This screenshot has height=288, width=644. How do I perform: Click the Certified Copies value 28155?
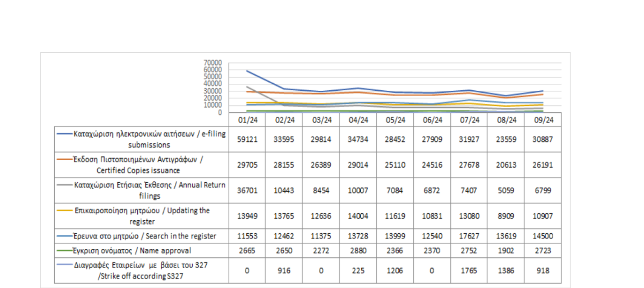[x=284, y=165]
